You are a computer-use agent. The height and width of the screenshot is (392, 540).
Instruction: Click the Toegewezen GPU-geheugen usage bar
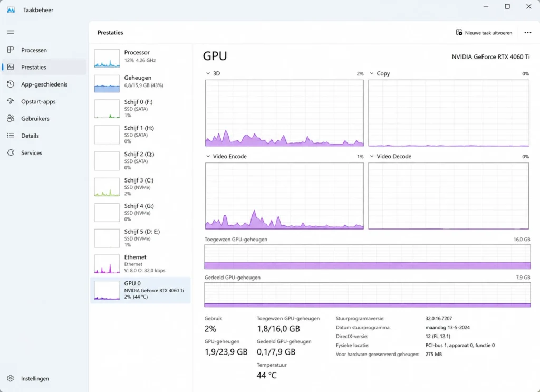367,256
